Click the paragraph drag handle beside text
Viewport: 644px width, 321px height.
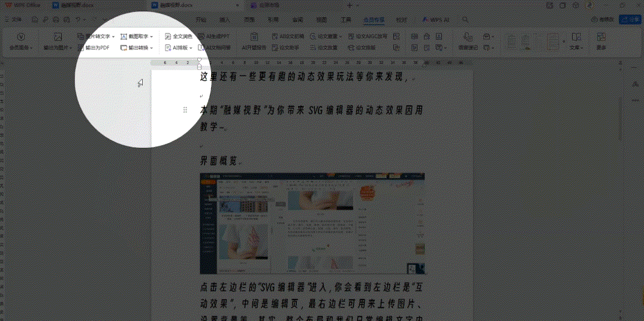point(185,110)
